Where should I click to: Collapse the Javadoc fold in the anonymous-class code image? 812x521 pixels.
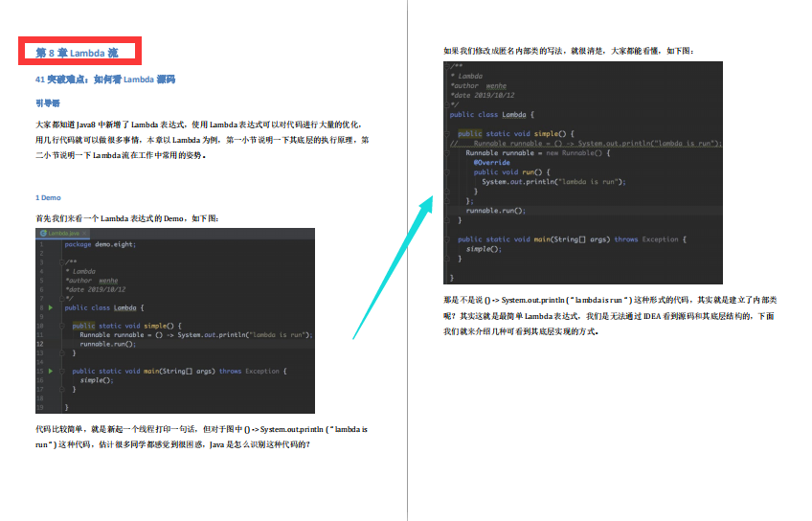click(447, 66)
